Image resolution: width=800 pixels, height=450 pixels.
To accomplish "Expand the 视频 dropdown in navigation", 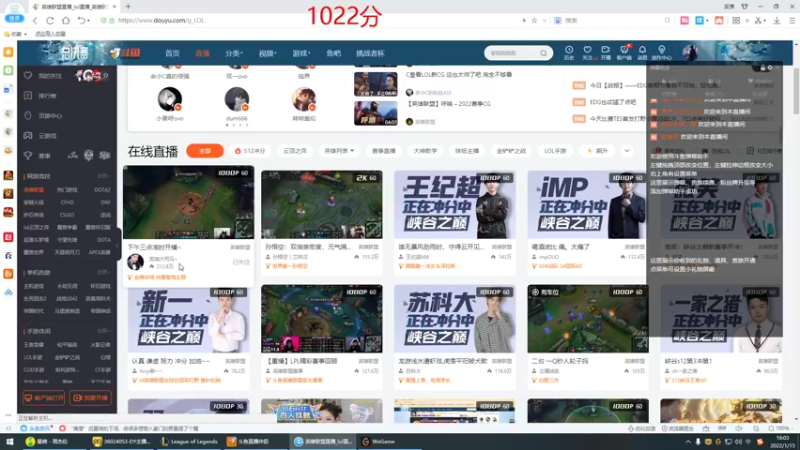I will click(267, 53).
